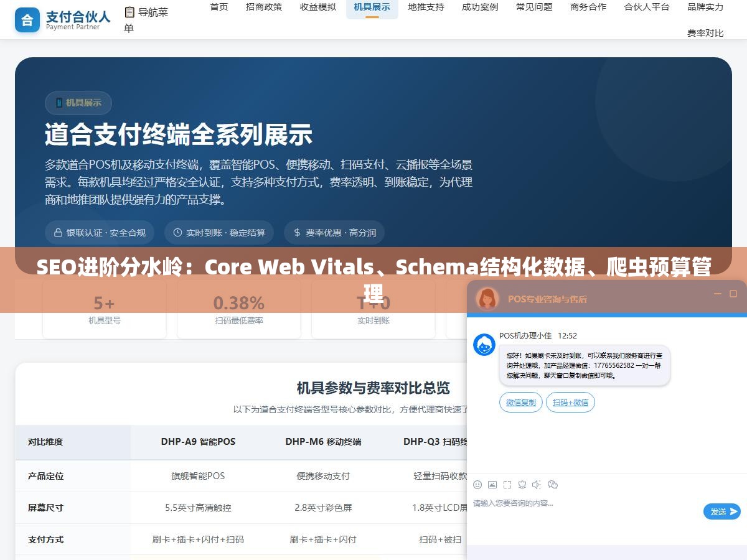Click the rating flower icon in chat toolbar
This screenshot has height=560, width=747.
pos(522,484)
